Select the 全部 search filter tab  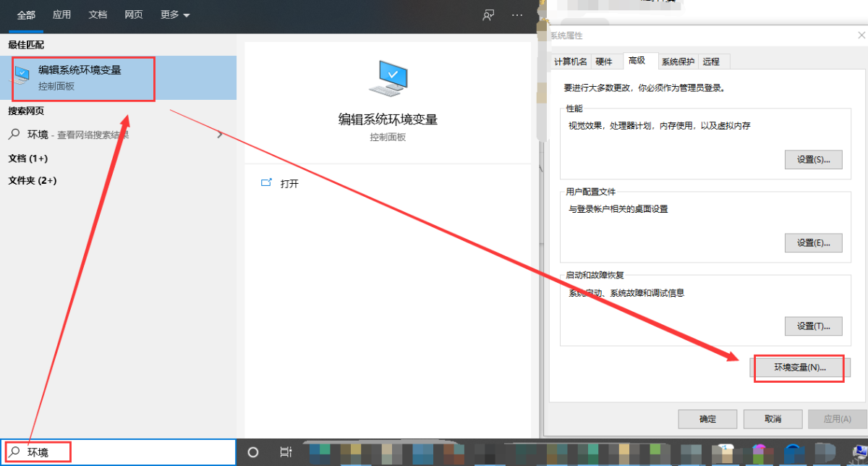tap(26, 14)
